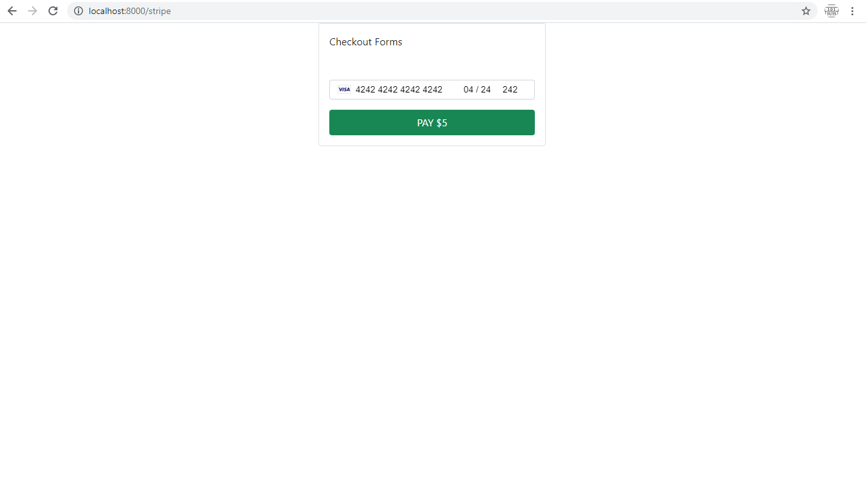Open the Chrome three-dot menu
This screenshot has height=490, width=868.
[852, 11]
